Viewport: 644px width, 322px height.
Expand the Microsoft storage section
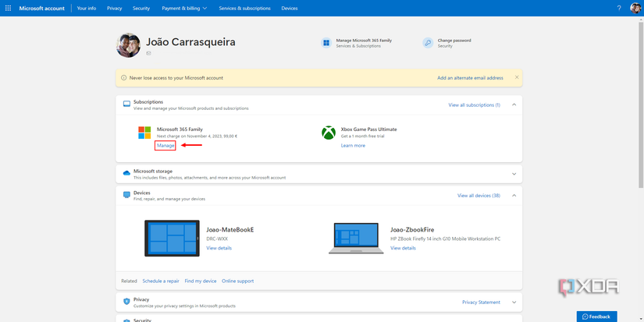point(514,174)
